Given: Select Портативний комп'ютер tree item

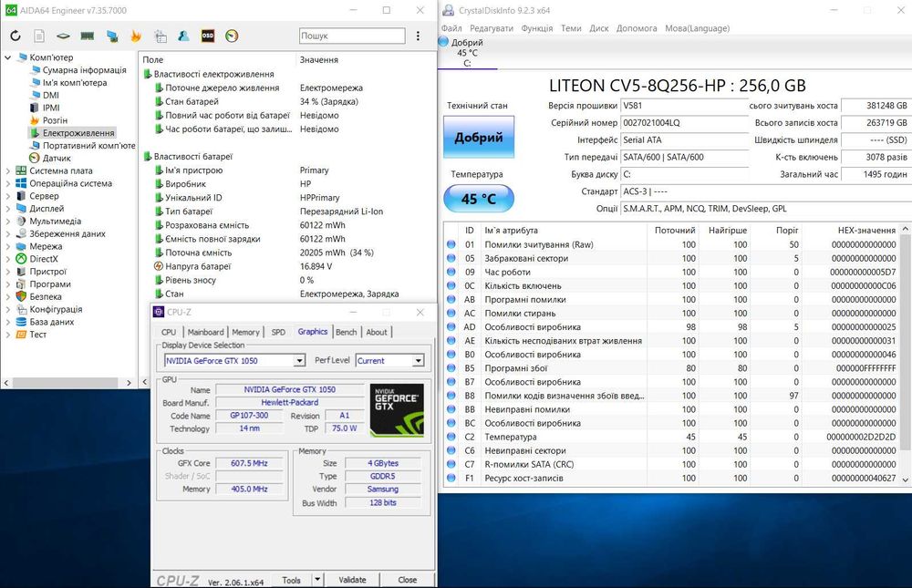Looking at the screenshot, I should pos(89,145).
